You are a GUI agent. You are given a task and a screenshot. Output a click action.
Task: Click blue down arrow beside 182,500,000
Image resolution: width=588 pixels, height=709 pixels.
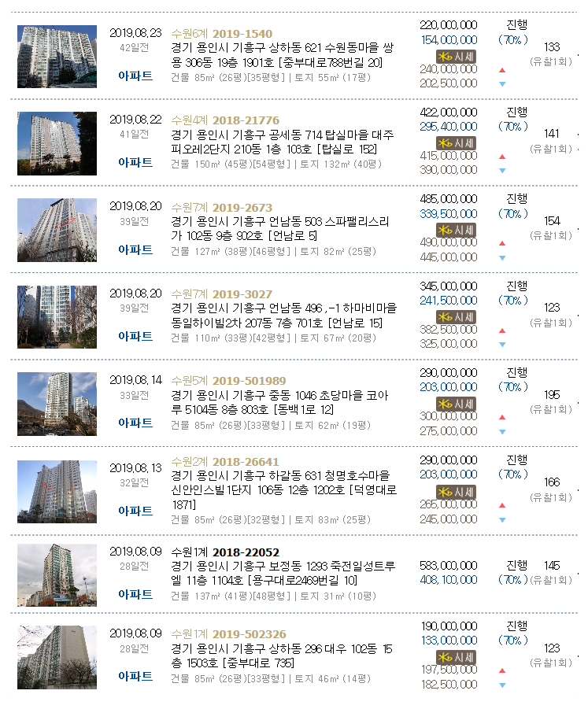click(502, 685)
